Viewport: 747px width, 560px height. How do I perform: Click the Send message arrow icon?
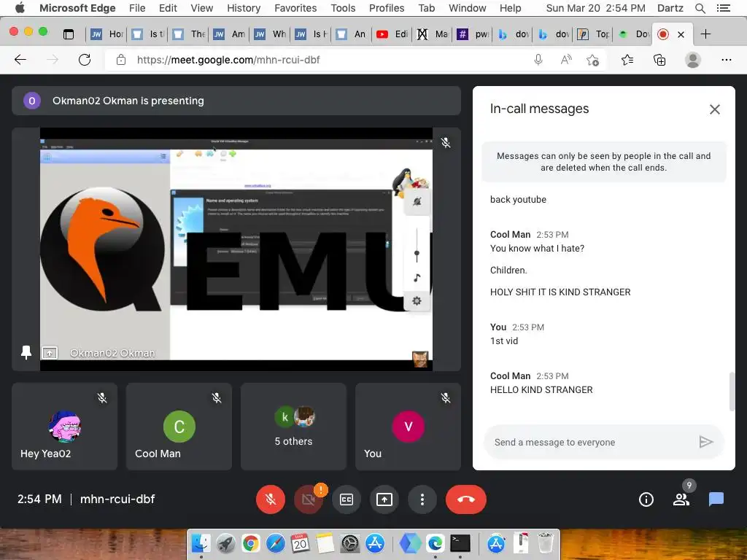pyautogui.click(x=705, y=442)
